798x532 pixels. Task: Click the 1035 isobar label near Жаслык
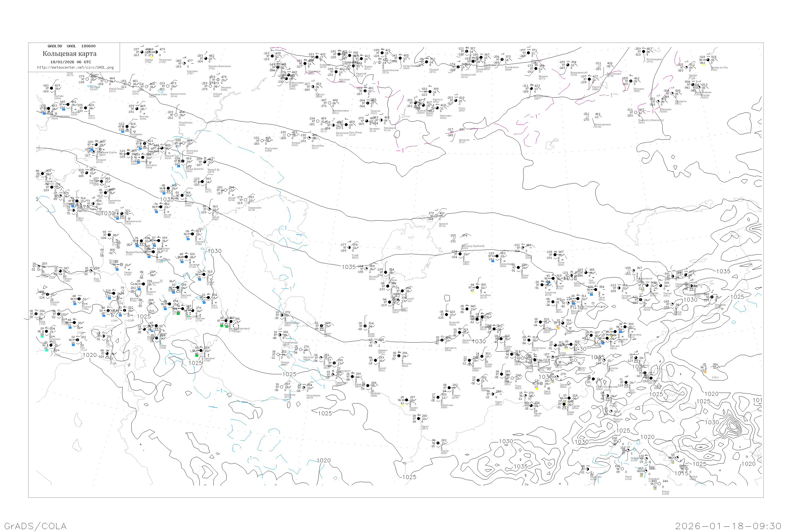(x=349, y=267)
